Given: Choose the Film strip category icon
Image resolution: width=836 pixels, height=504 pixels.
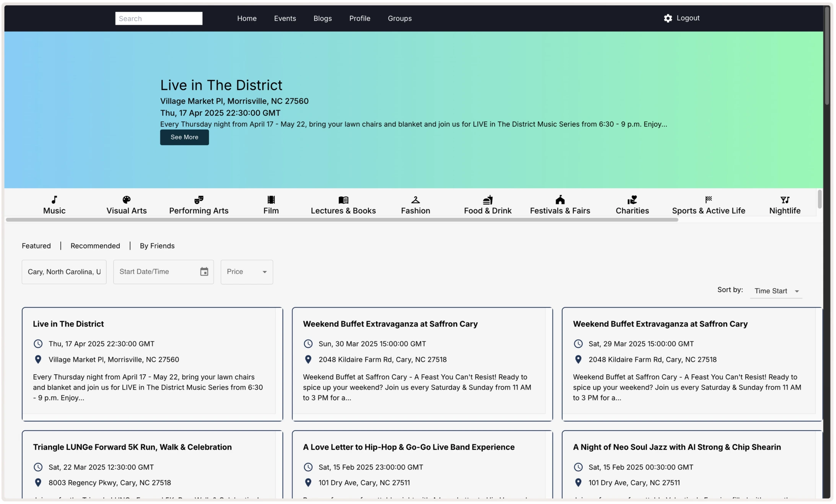Looking at the screenshot, I should [271, 200].
